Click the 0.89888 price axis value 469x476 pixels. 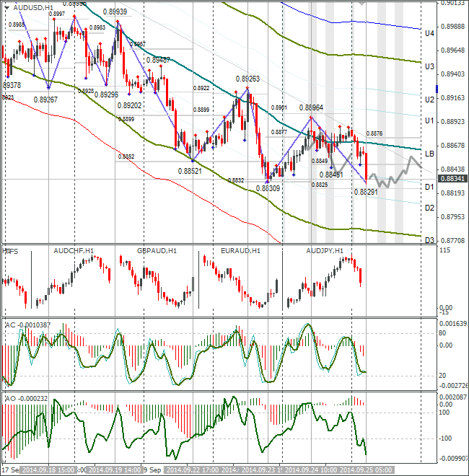pyautogui.click(x=453, y=27)
